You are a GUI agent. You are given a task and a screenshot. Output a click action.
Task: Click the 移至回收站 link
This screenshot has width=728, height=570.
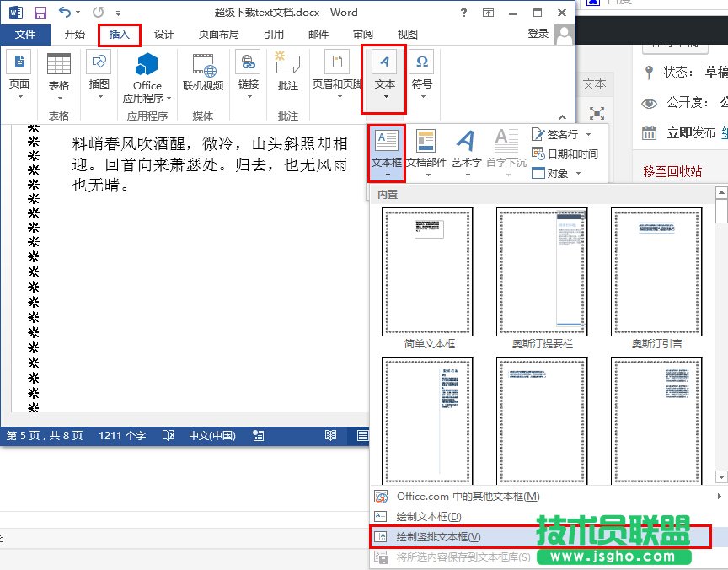[672, 171]
